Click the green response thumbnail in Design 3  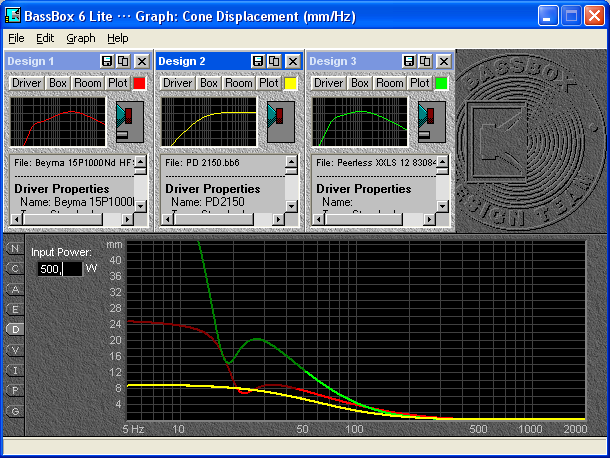click(x=360, y=122)
